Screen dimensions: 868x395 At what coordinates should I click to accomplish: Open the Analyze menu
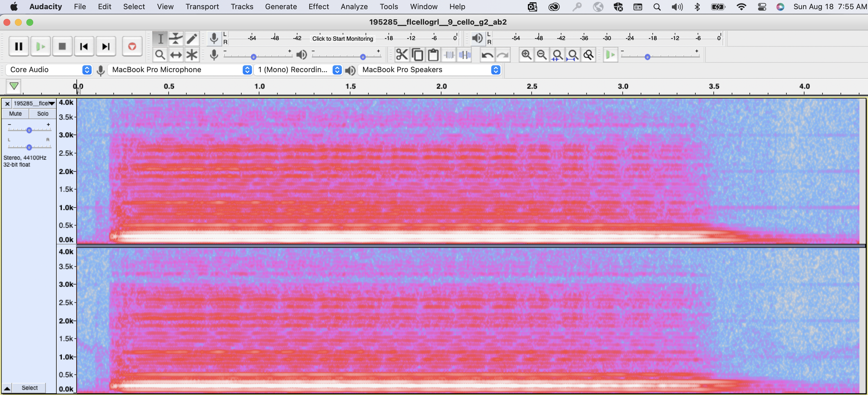click(x=354, y=7)
